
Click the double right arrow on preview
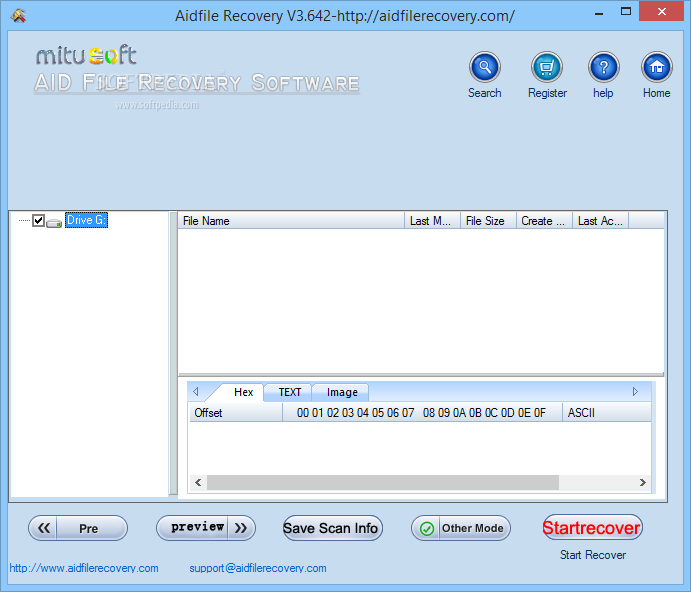[x=241, y=528]
